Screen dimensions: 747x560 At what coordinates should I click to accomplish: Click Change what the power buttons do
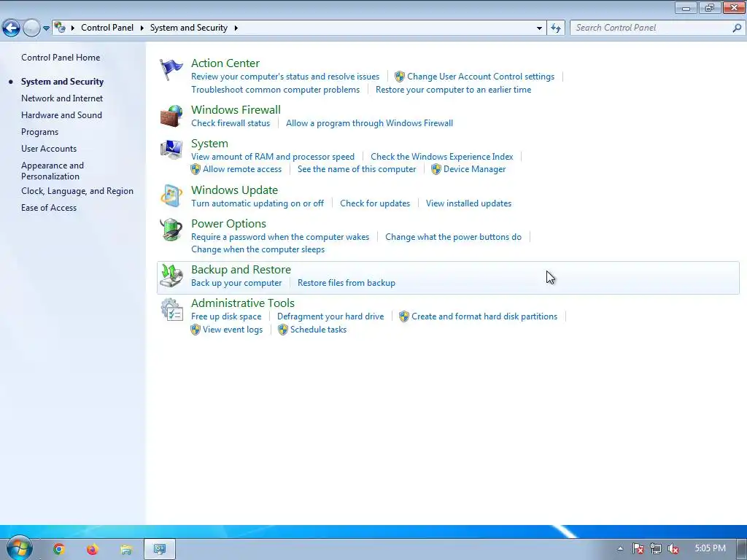(x=453, y=237)
